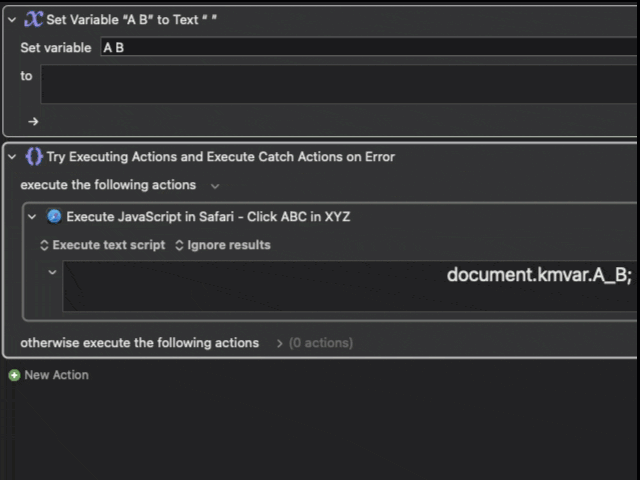Open the 'Ignore results' popup menu
This screenshot has width=640, height=480.
point(222,245)
